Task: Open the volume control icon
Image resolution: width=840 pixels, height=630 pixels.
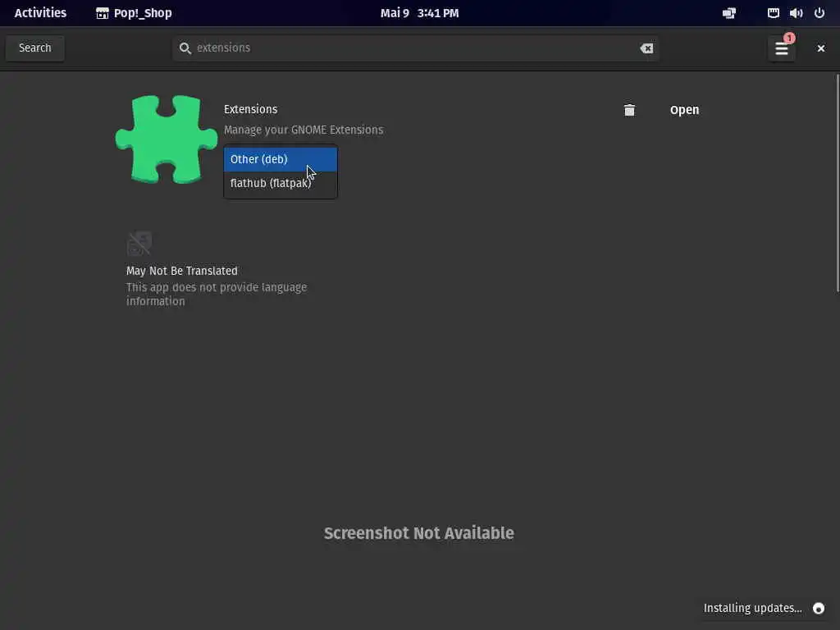Action: pyautogui.click(x=796, y=13)
